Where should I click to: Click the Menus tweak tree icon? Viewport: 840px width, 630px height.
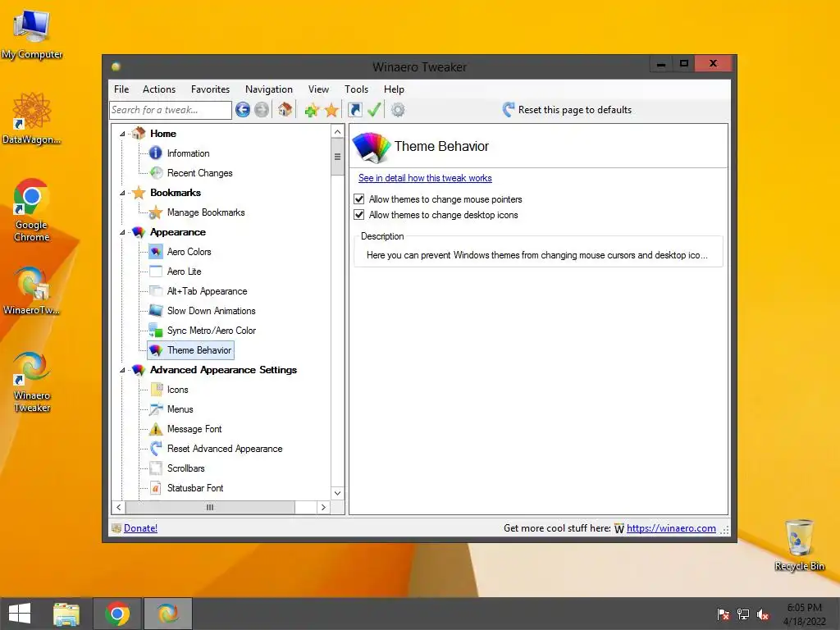pos(156,409)
